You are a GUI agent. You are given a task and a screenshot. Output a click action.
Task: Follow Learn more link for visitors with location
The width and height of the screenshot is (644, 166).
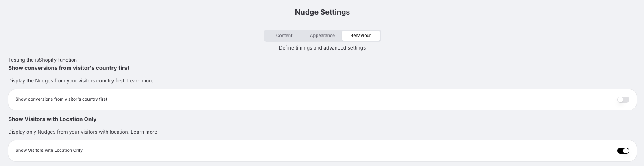[144, 132]
